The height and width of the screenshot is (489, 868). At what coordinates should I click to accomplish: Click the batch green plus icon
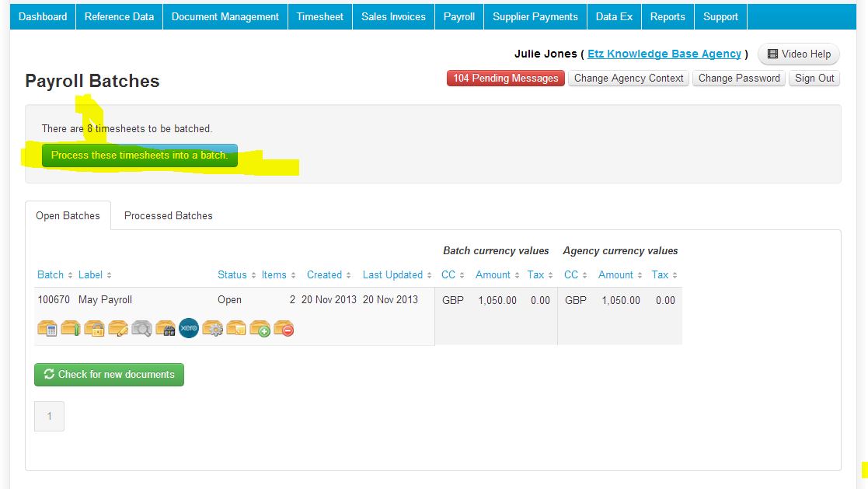point(260,328)
